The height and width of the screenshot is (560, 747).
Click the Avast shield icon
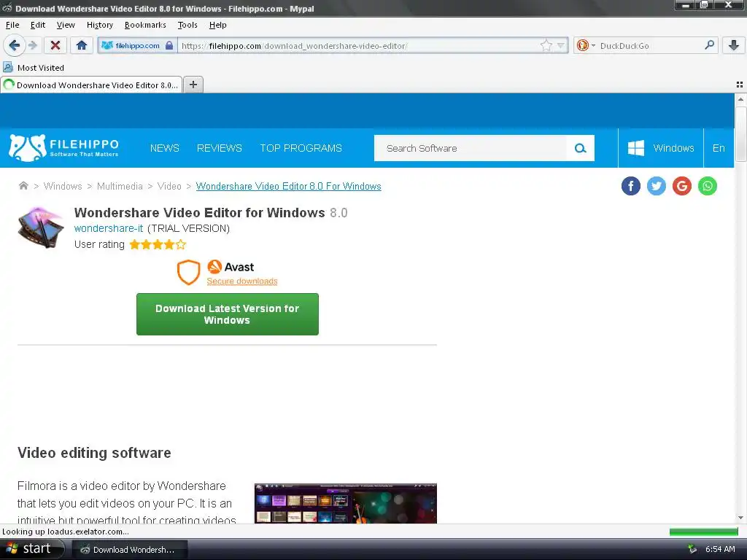[189, 273]
